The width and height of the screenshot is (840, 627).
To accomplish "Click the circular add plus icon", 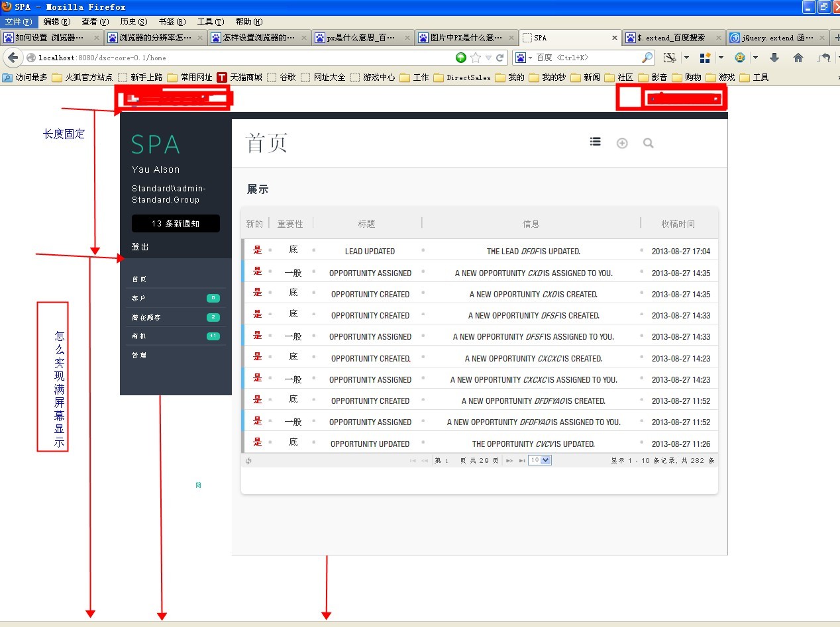I will (x=622, y=143).
